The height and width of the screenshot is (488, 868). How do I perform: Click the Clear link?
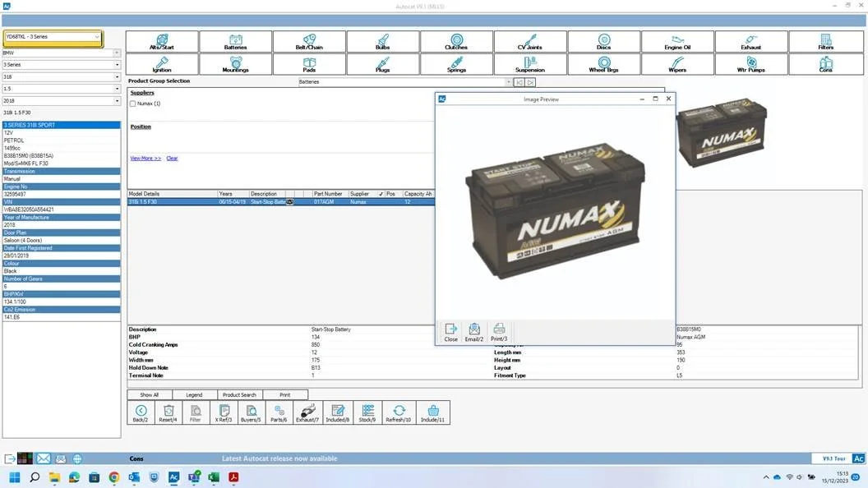point(172,159)
